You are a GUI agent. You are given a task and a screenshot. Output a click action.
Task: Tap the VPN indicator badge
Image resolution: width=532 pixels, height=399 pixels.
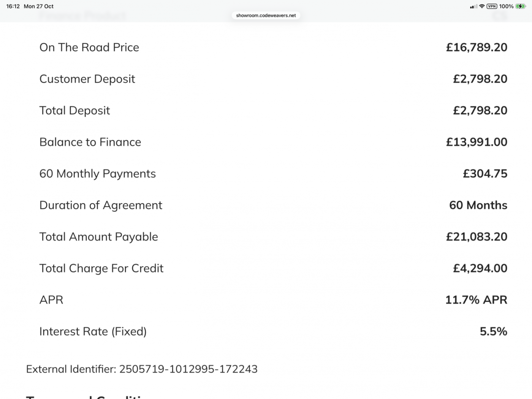pyautogui.click(x=492, y=6)
